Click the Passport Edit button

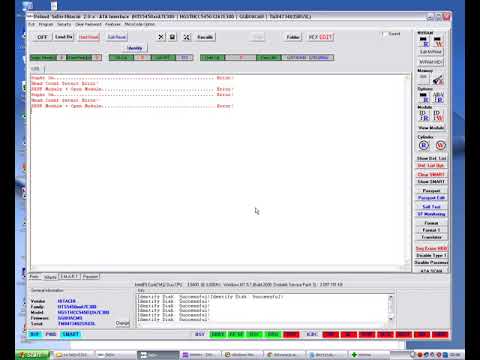coord(432,198)
